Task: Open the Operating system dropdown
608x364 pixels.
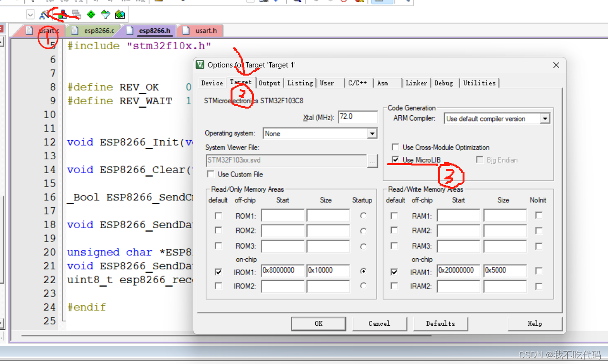Action: tap(373, 133)
